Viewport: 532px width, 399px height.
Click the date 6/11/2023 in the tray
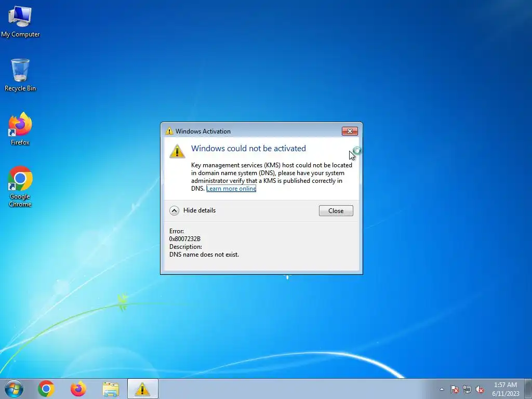506,394
